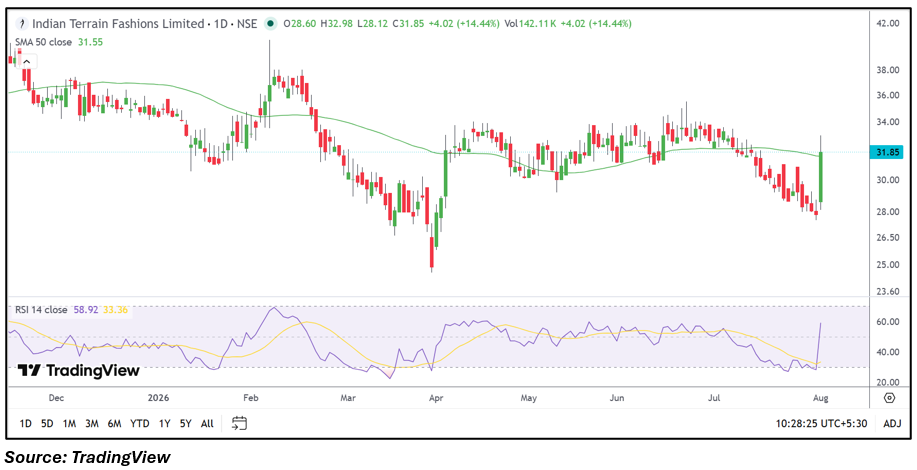Select the 3M time range
The width and height of the screenshot is (917, 470).
click(x=91, y=423)
